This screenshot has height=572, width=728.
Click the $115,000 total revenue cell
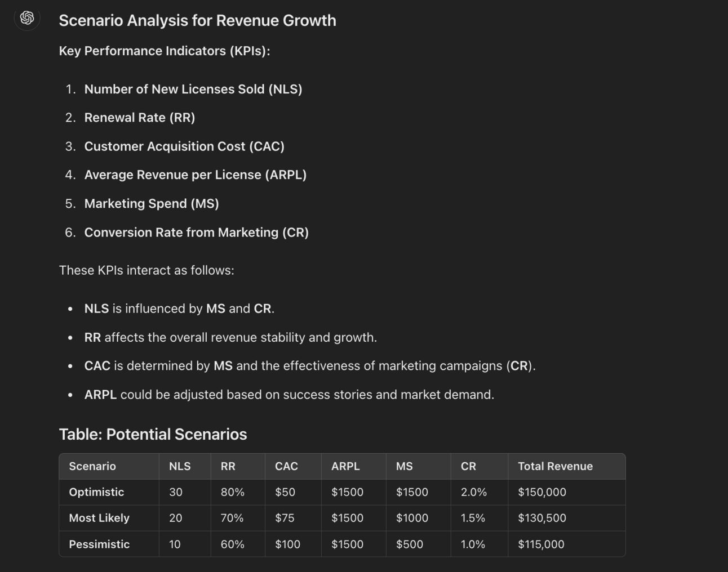click(541, 544)
